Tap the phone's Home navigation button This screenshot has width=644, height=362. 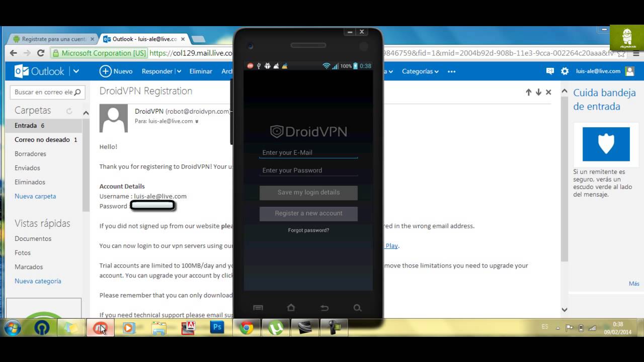pos(291,308)
